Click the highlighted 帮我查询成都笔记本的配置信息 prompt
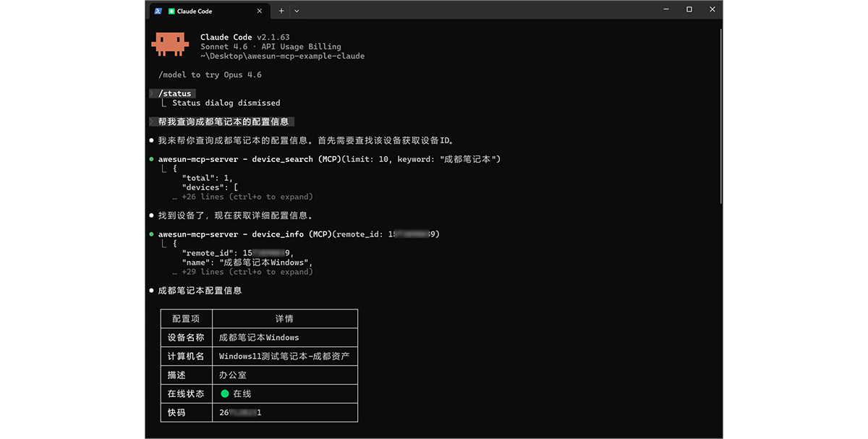 point(224,121)
